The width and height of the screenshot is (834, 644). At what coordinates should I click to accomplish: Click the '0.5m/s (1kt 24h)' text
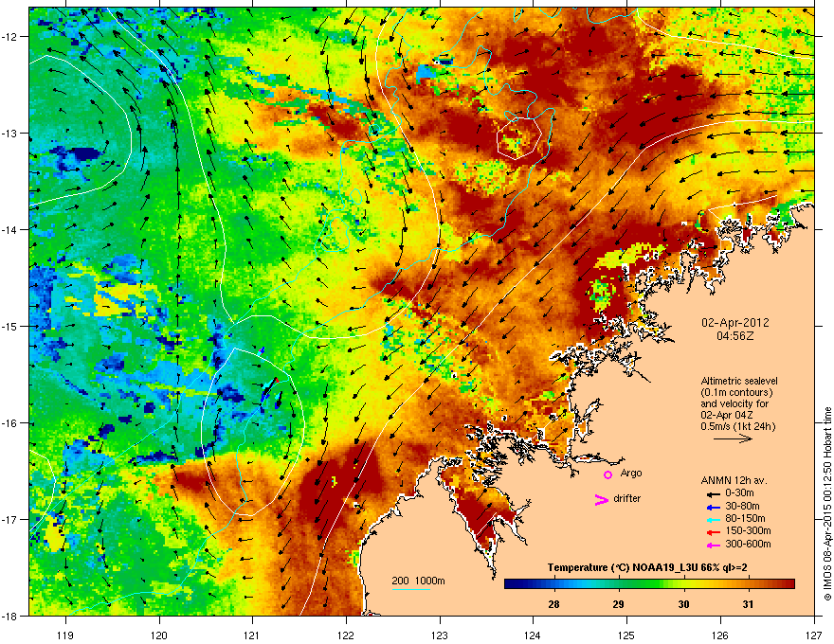tap(738, 426)
